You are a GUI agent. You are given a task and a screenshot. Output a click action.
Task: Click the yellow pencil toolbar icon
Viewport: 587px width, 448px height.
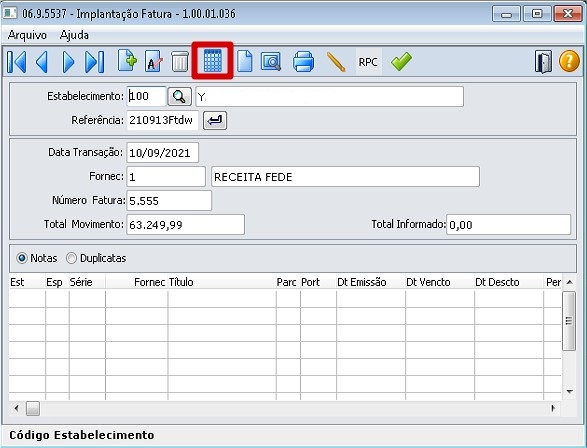point(336,62)
